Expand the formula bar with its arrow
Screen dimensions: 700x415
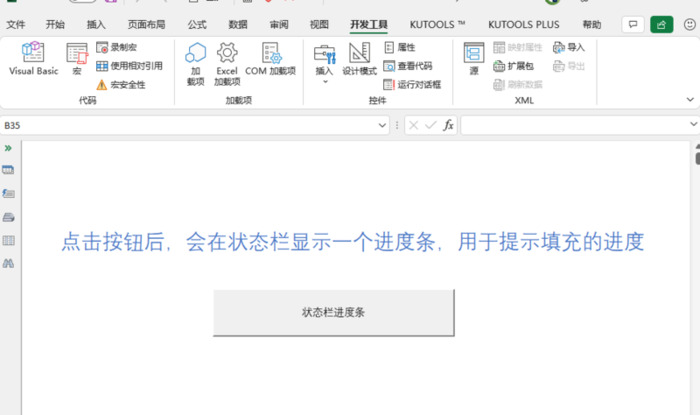tap(693, 124)
